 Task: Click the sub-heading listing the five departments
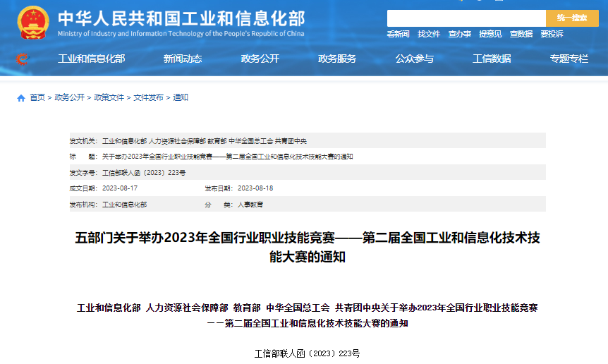308,315
